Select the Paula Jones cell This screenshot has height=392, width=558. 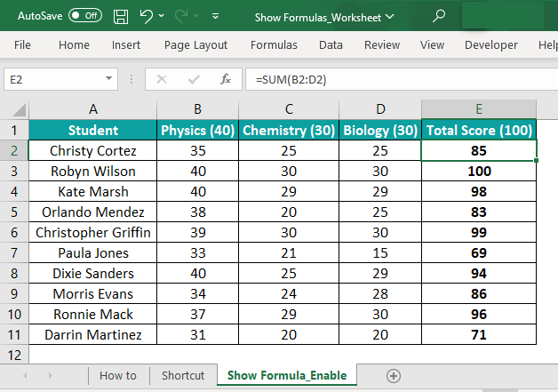(93, 252)
